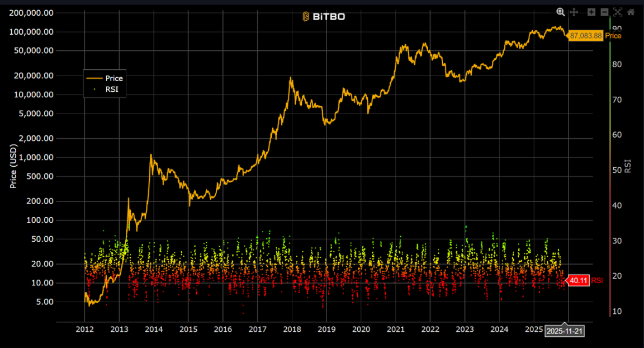Click the Bitbo logo above the chart
The image size is (644, 348).
(324, 17)
